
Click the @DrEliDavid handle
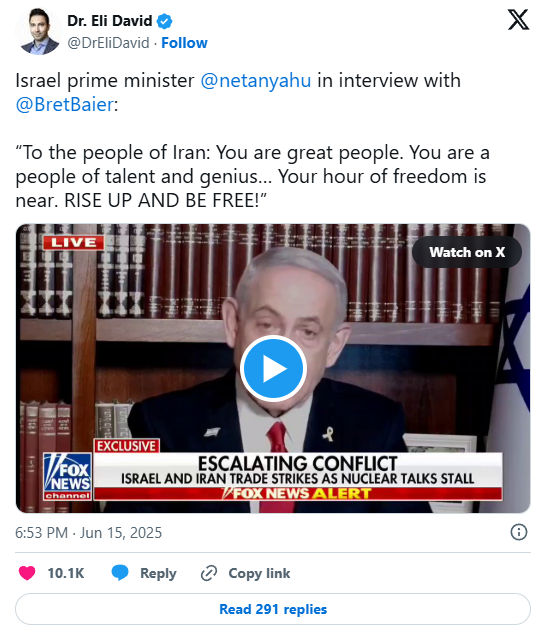pyautogui.click(x=108, y=43)
